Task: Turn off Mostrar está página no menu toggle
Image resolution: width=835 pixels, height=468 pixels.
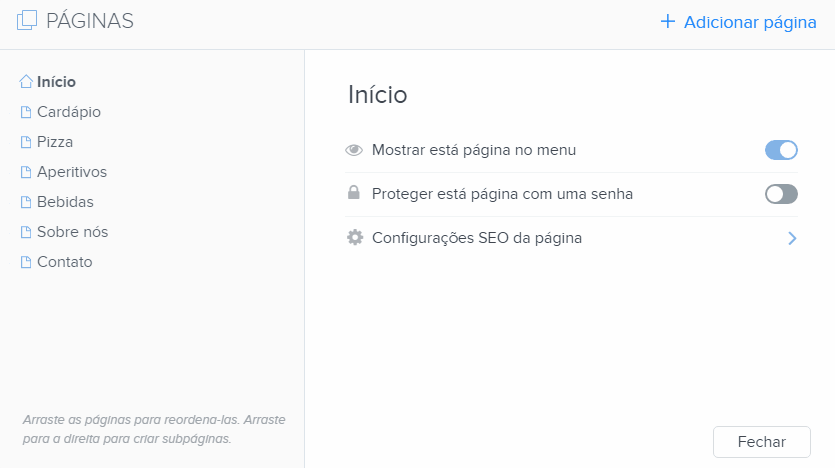Action: tap(781, 150)
